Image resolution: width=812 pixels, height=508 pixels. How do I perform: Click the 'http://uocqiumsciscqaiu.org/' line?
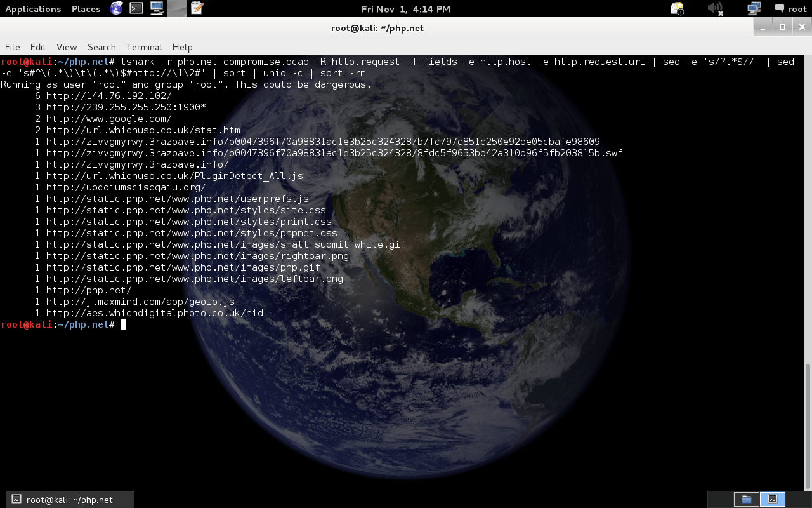[126, 187]
